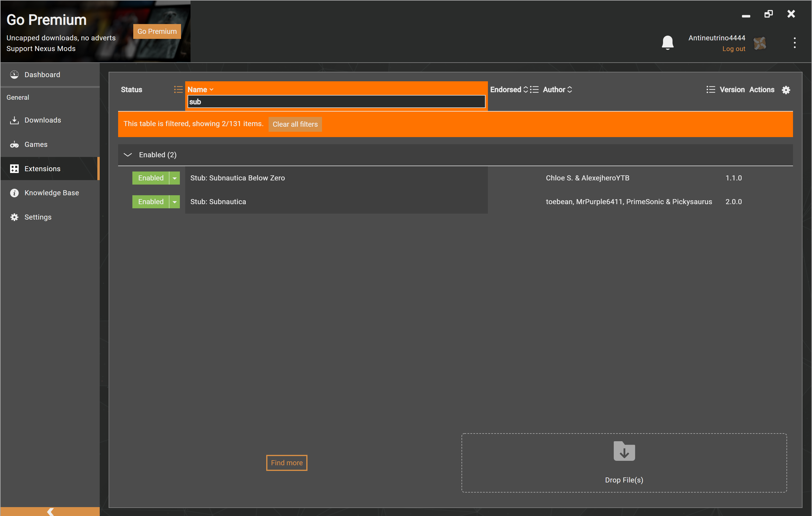
Task: Click Clear all filters button
Action: pos(295,124)
